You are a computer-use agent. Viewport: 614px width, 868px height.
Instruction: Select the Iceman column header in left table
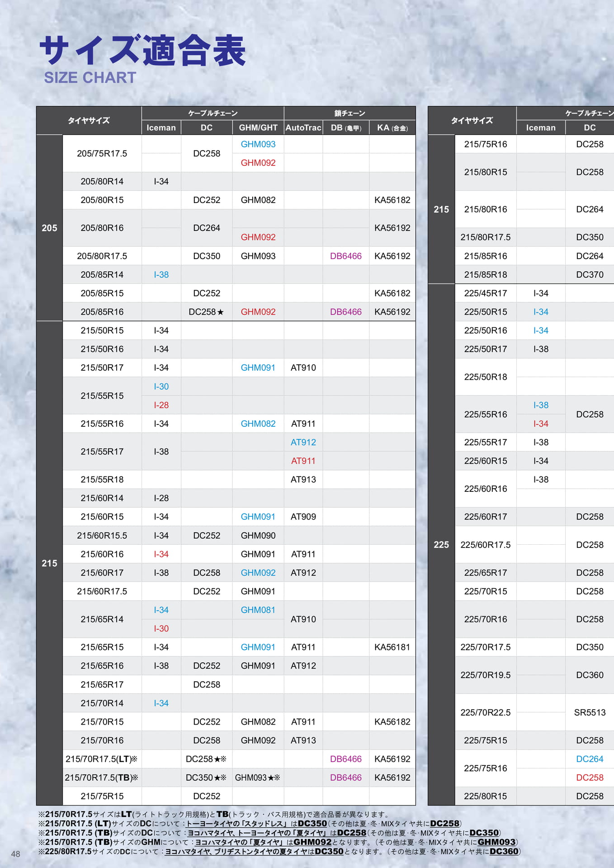[x=161, y=127]
